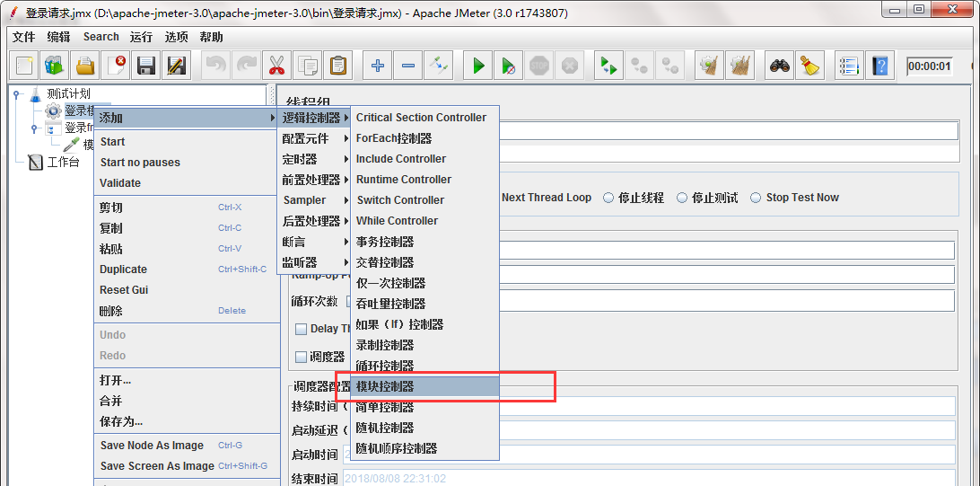Clear all results with double-broom gear icon
980x486 pixels.
point(740,65)
